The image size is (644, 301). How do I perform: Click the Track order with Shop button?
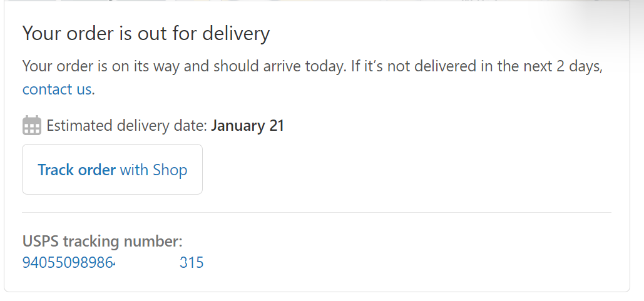tap(112, 169)
